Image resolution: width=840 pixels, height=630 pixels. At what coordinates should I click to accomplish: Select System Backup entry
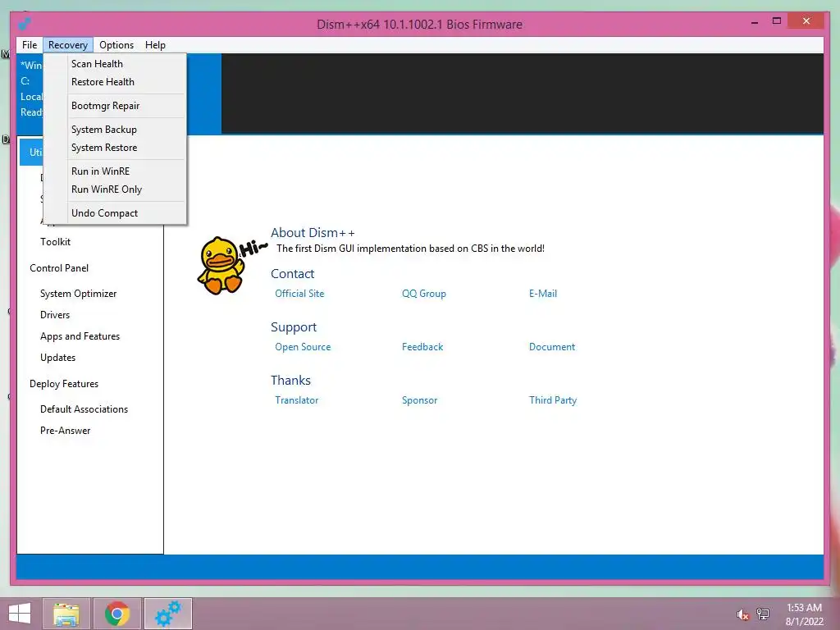coord(115,129)
